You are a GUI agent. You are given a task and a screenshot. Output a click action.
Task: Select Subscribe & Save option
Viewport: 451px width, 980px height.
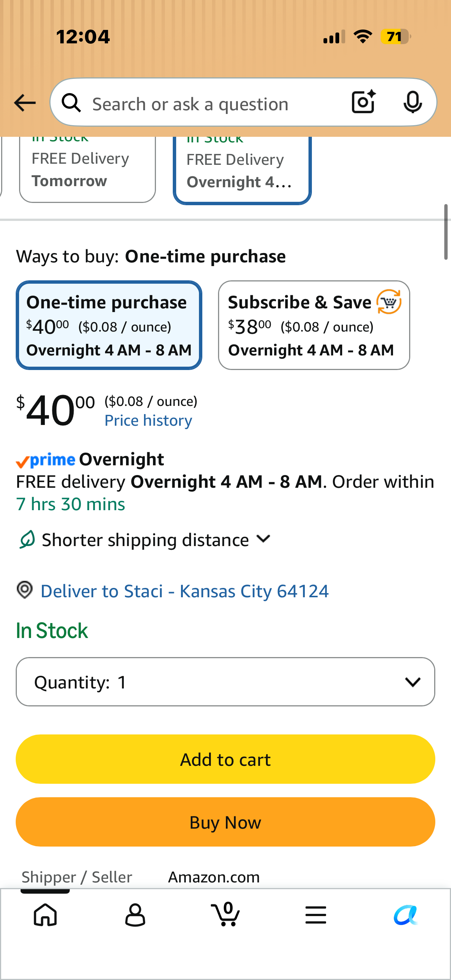[x=314, y=325]
